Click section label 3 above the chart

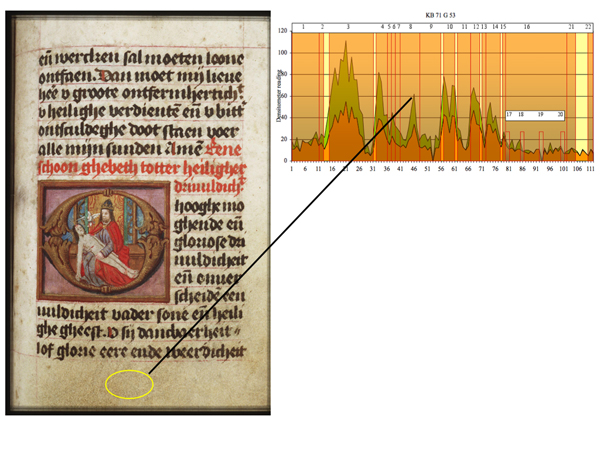coord(347,26)
